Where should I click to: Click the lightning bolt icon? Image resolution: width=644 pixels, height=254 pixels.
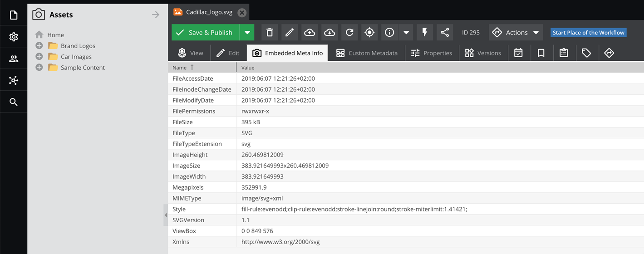coord(425,33)
